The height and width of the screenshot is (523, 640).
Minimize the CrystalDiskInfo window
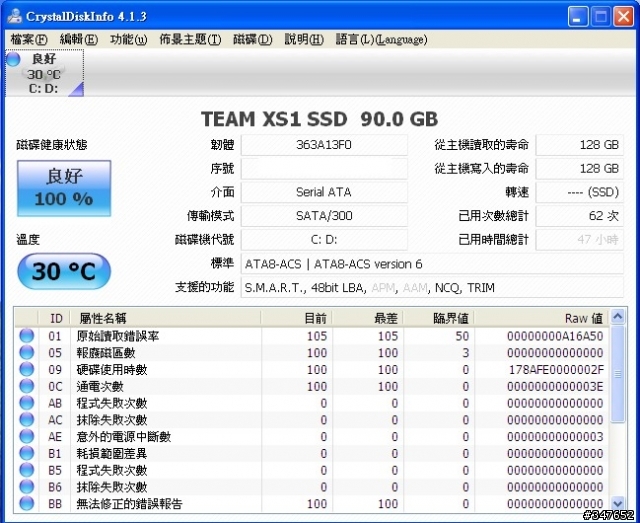(x=578, y=17)
